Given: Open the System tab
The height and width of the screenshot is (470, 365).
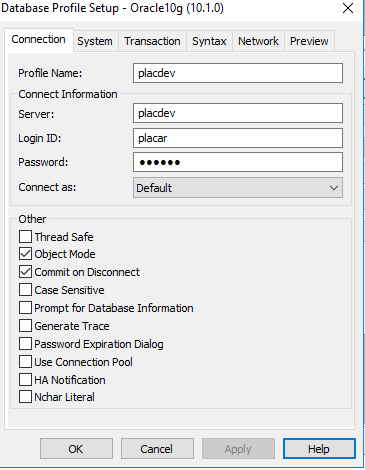Looking at the screenshot, I should point(95,41).
